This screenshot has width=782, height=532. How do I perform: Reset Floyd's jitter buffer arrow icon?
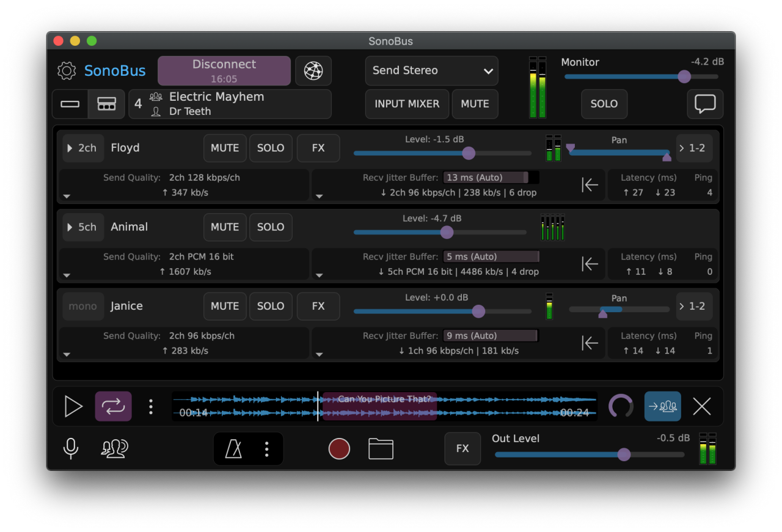click(x=590, y=185)
